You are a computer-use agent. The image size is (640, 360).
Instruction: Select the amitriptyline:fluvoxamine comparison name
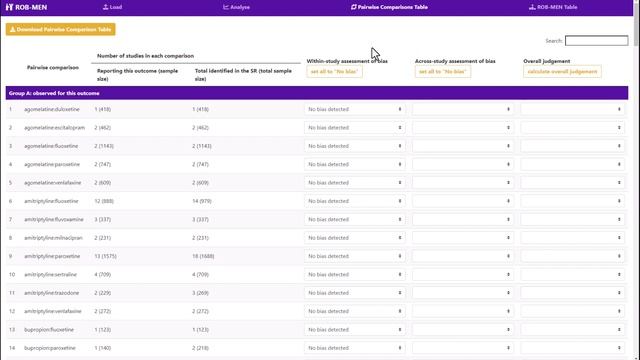click(53, 220)
